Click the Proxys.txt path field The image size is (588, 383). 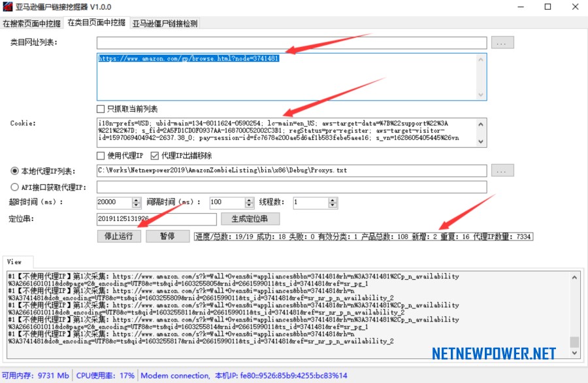(292, 171)
